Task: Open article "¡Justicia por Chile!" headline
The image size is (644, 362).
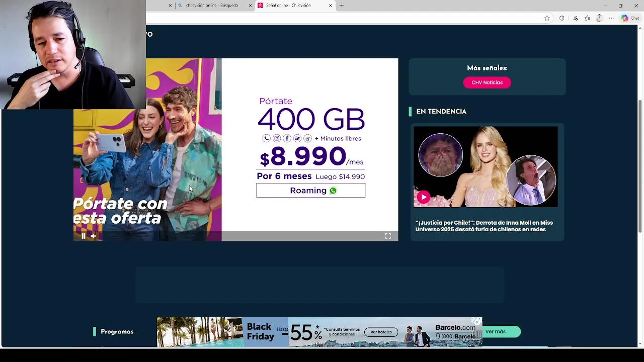Action: (484, 226)
